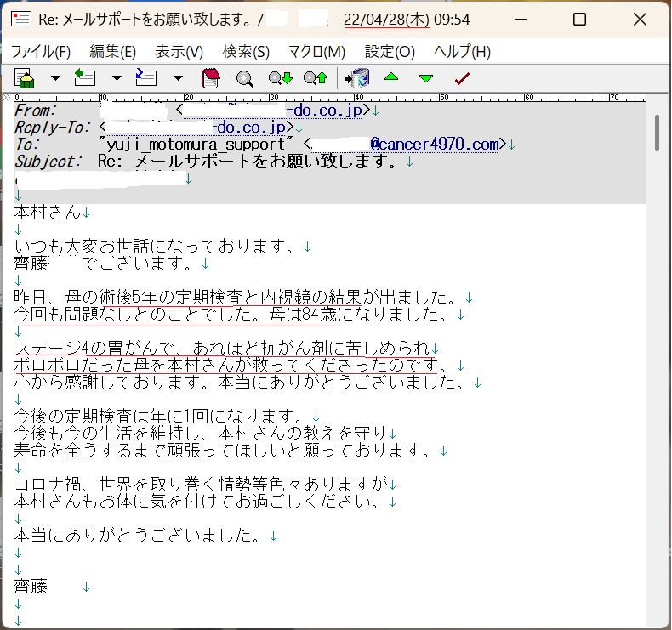The image size is (672, 630).
Task: Open the red address book icon
Action: [x=211, y=78]
